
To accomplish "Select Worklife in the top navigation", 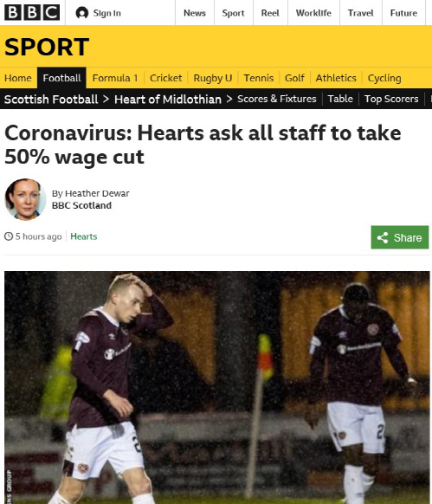I will [x=313, y=13].
